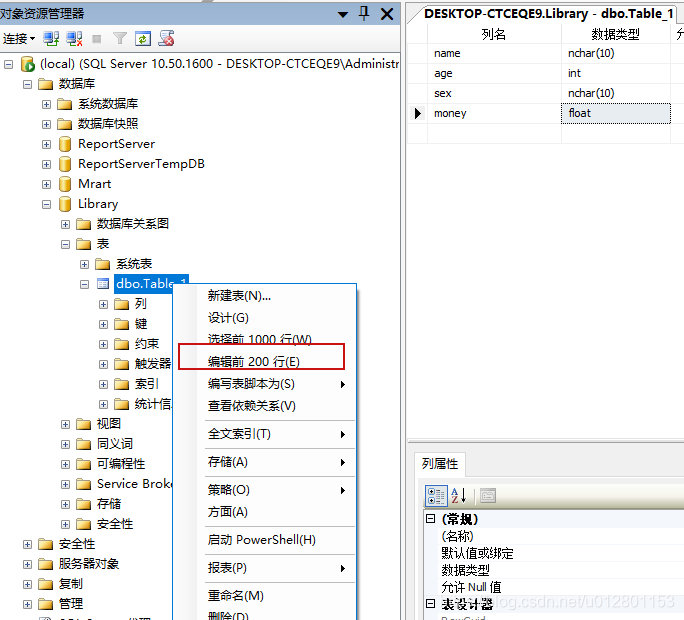Open 策略(O) submenu
684x620 pixels.
(x=265, y=490)
